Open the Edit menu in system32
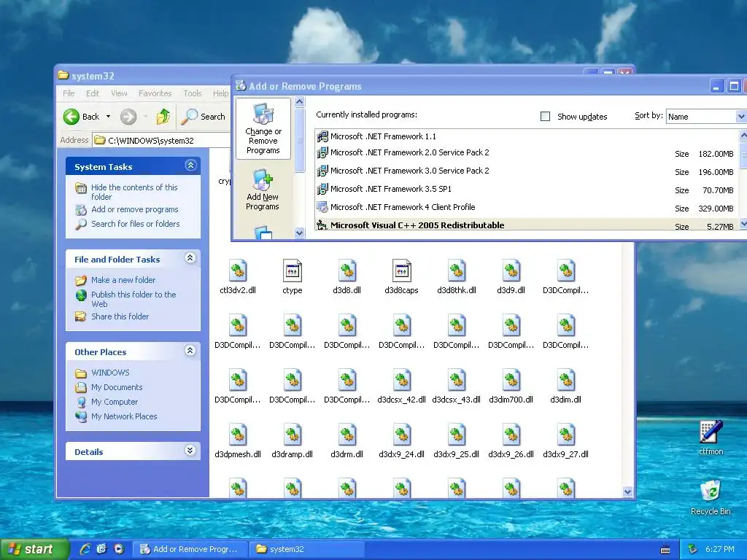The height and width of the screenshot is (560, 747). pos(93,93)
